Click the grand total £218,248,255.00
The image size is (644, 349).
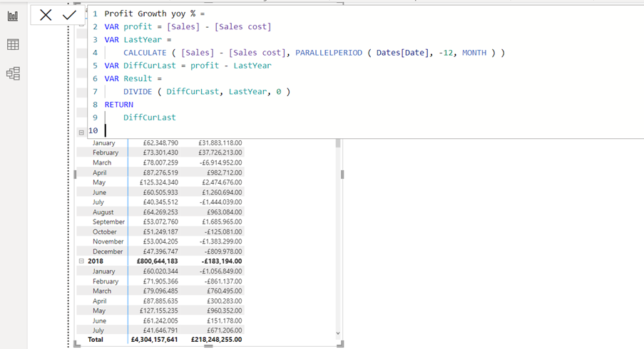216,340
